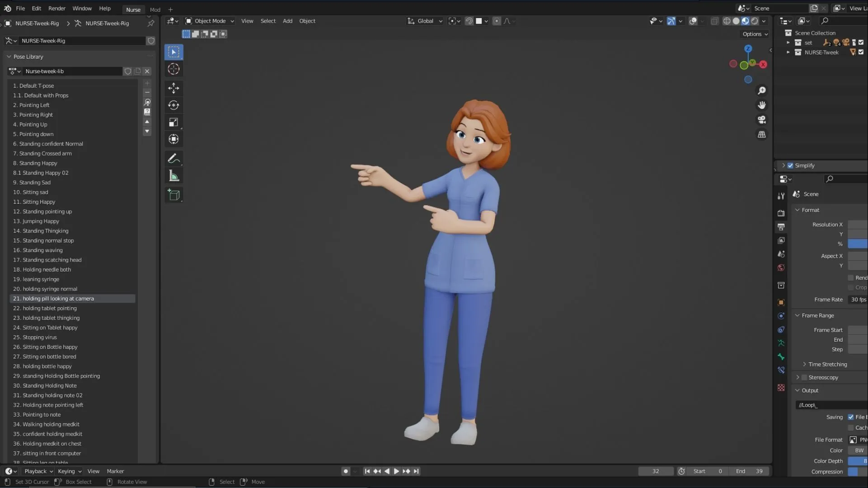This screenshot has width=868, height=488.
Task: Uncheck the Simplify option
Action: point(791,165)
